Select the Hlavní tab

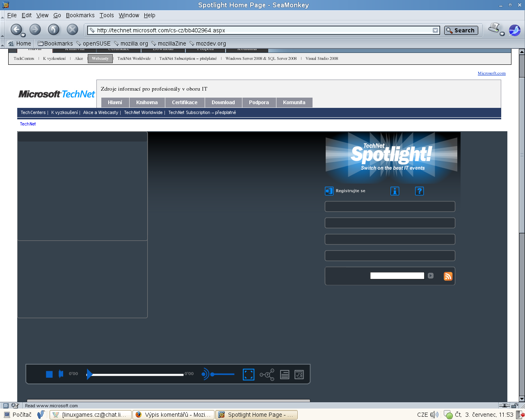(x=115, y=103)
